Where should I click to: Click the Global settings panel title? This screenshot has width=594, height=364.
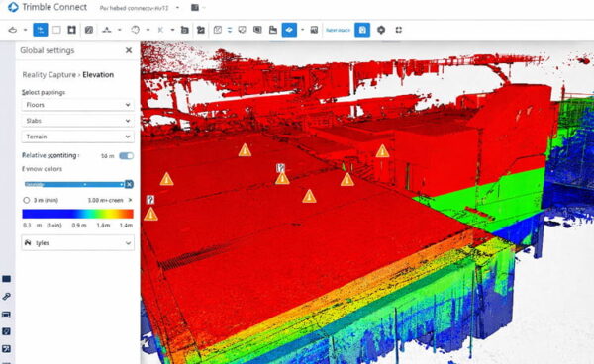point(48,50)
